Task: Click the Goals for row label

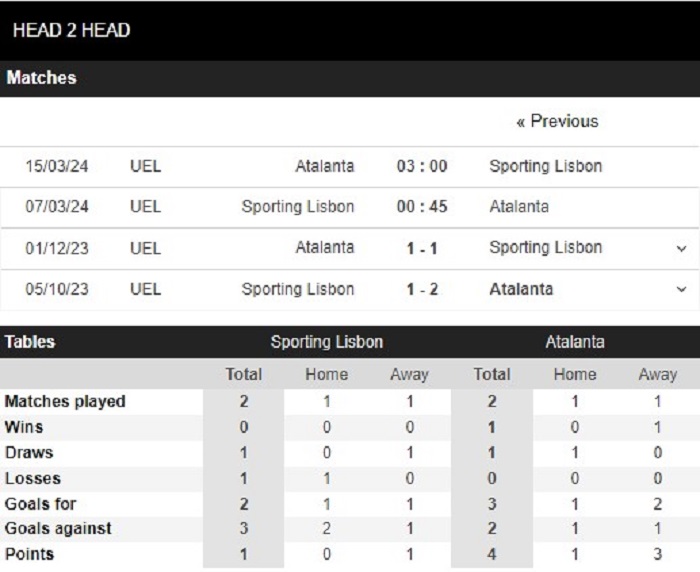Action: (40, 504)
